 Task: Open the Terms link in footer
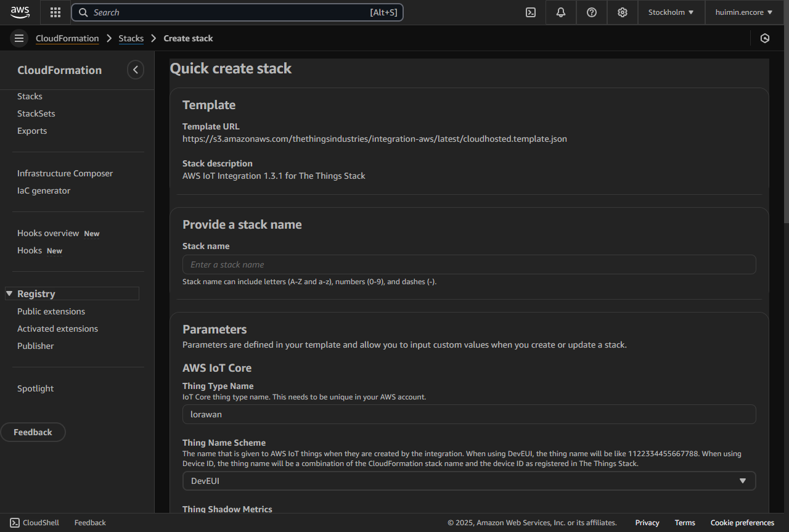click(x=685, y=523)
